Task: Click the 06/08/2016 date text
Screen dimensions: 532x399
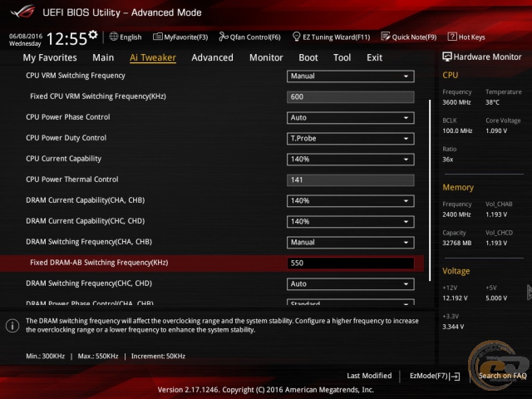Action: (26, 36)
